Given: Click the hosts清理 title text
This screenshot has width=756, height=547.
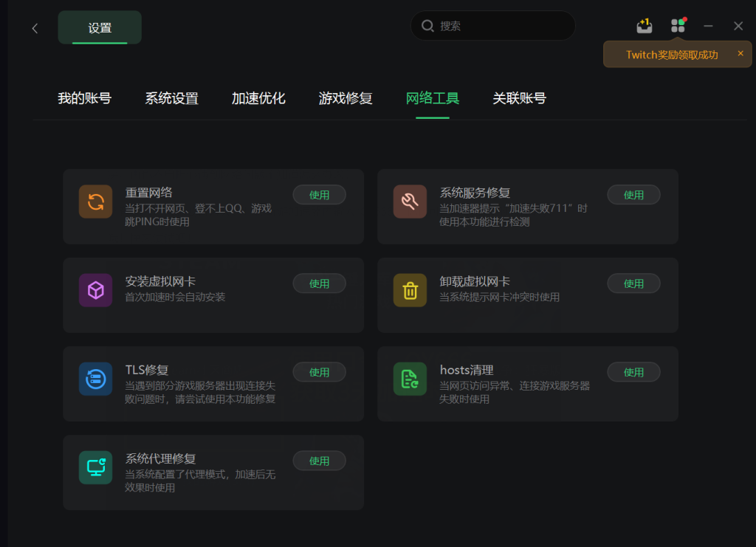Looking at the screenshot, I should click(467, 370).
